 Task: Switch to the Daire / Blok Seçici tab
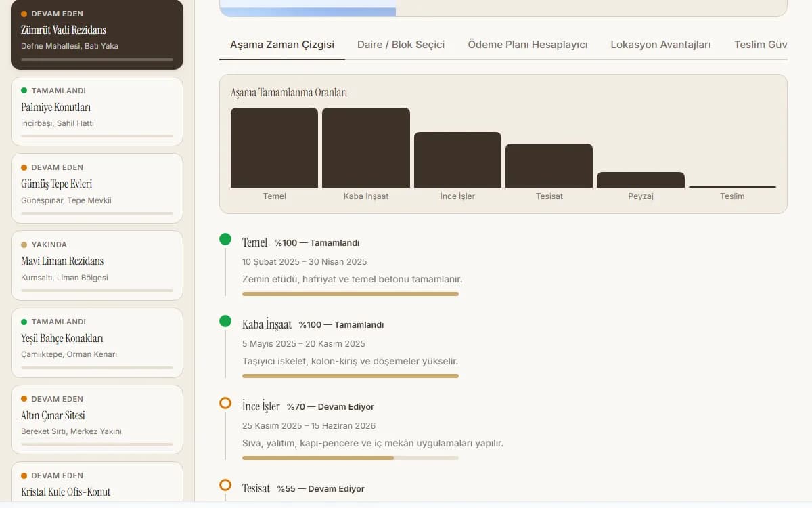[401, 45]
